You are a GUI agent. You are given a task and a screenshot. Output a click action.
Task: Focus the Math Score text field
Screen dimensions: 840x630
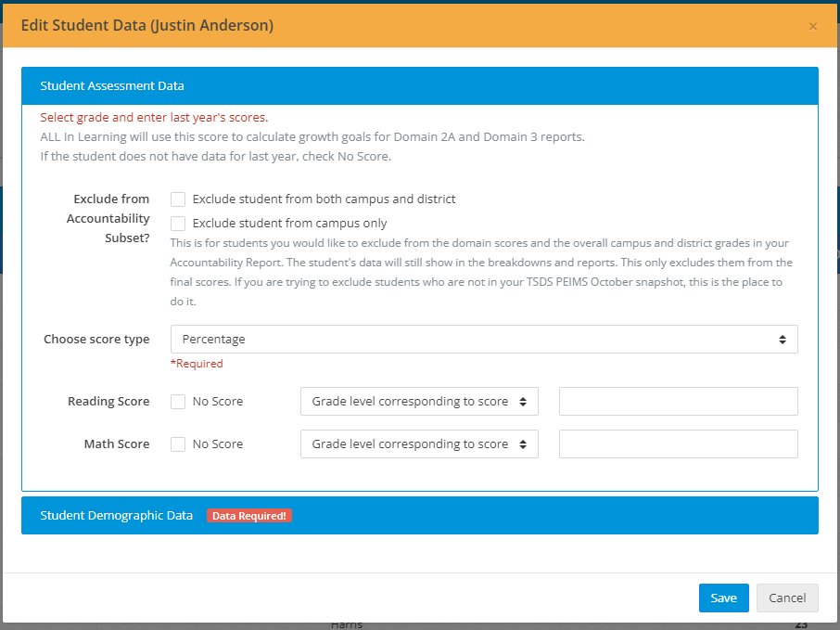pyautogui.click(x=678, y=444)
